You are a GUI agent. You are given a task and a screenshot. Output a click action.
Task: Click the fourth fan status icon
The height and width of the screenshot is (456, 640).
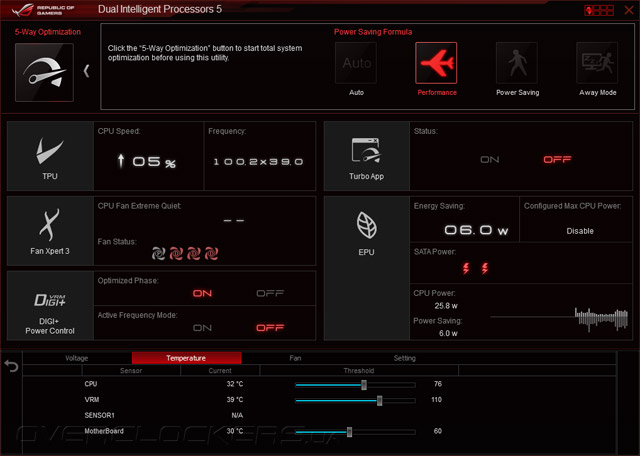tap(211, 254)
